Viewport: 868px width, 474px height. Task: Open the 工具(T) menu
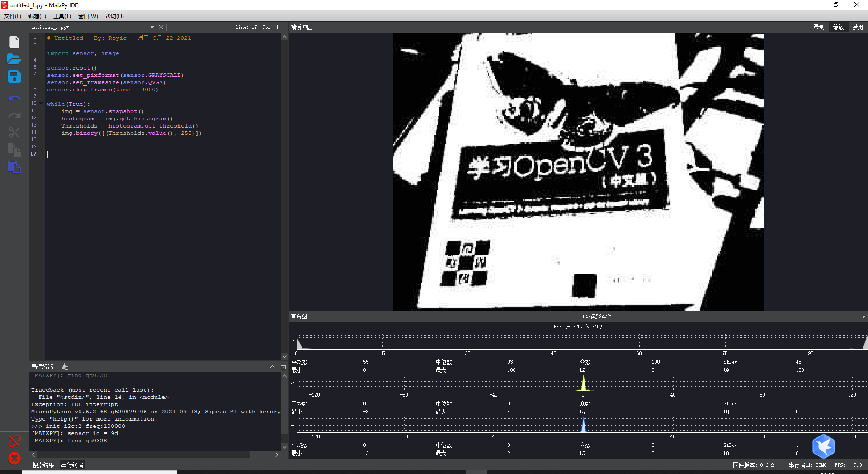point(62,16)
